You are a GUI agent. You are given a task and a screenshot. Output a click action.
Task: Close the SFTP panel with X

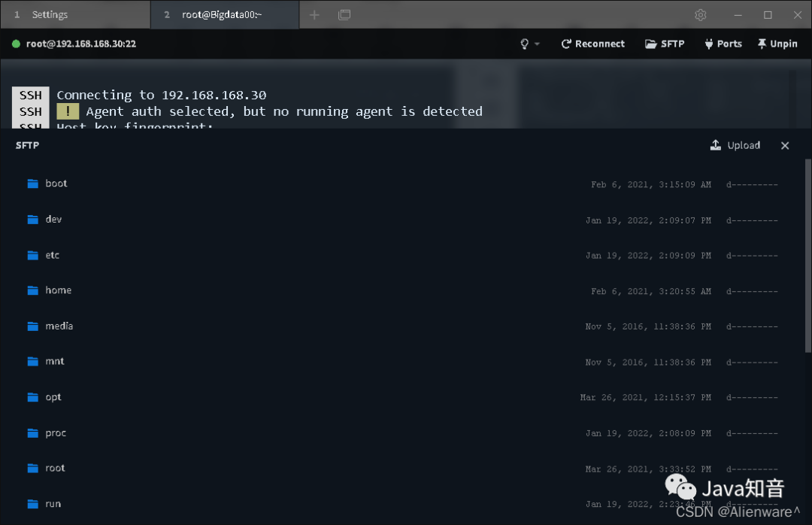click(x=785, y=146)
